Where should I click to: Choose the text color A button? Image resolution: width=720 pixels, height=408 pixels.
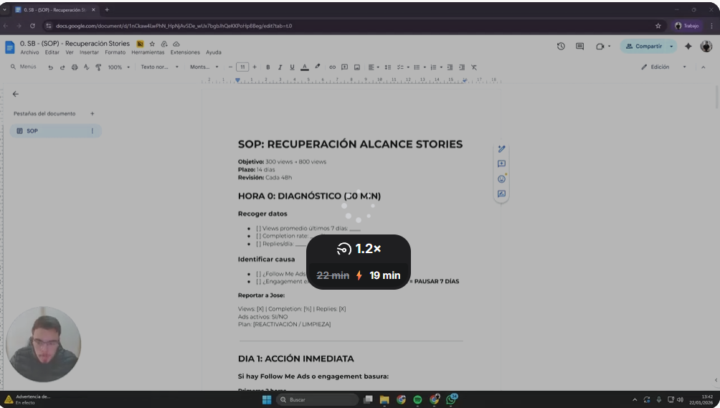(x=304, y=67)
